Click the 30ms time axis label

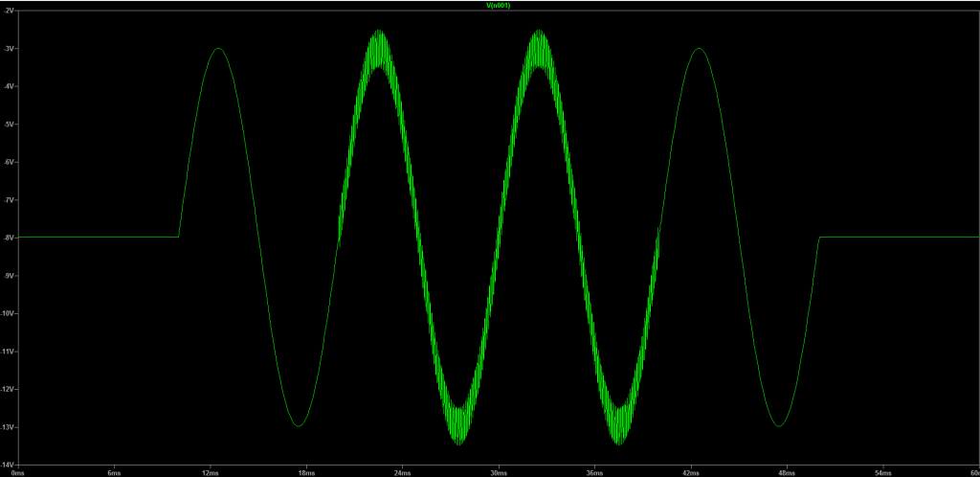point(498,472)
